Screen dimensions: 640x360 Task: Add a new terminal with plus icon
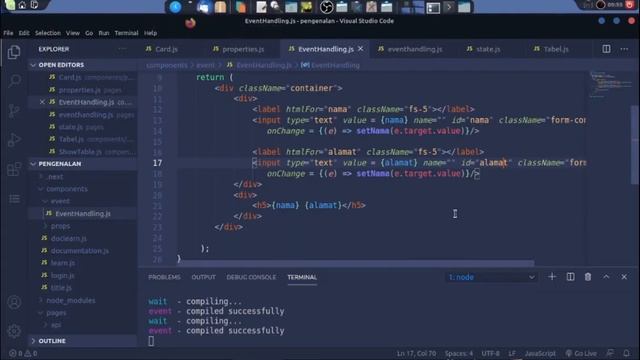click(552, 277)
